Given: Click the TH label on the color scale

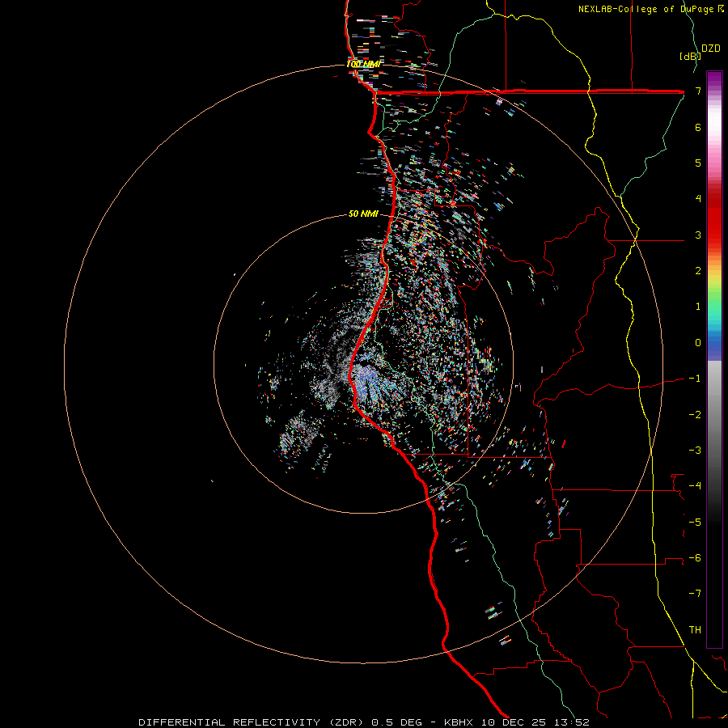Looking at the screenshot, I should (695, 629).
